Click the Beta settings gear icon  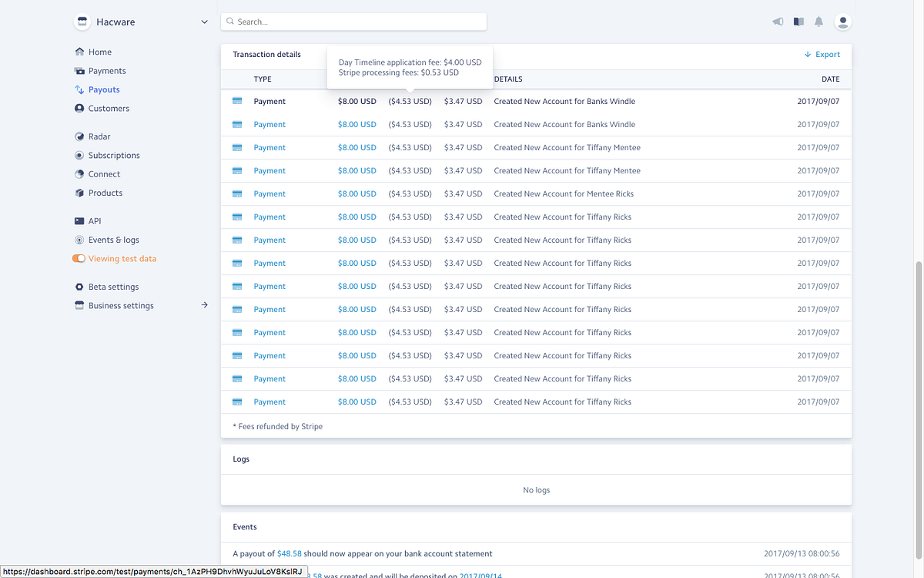click(x=79, y=287)
